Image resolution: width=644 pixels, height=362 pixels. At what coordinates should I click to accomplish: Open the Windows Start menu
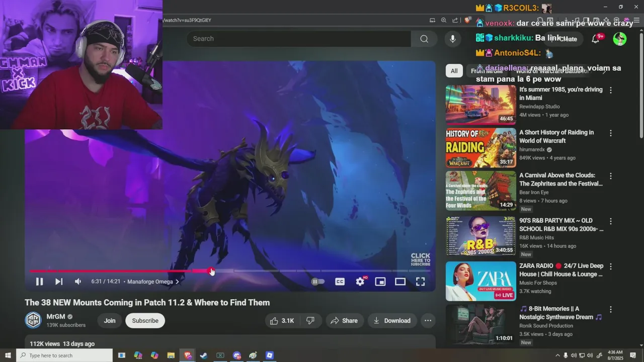pyautogui.click(x=8, y=355)
